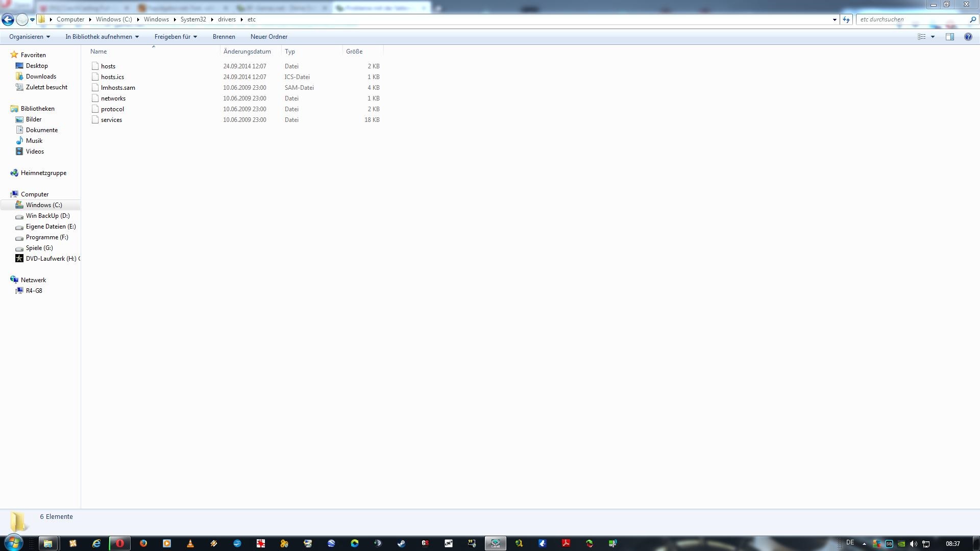
Task: Sort by the Größe column header
Action: [x=354, y=52]
